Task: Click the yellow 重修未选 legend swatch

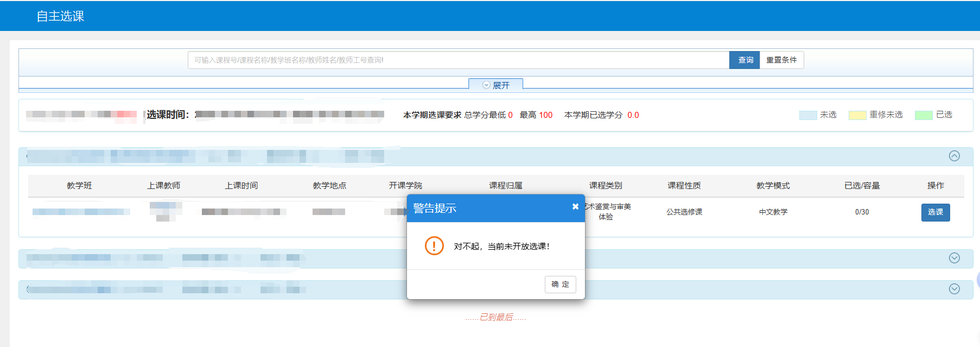Action: pyautogui.click(x=857, y=115)
